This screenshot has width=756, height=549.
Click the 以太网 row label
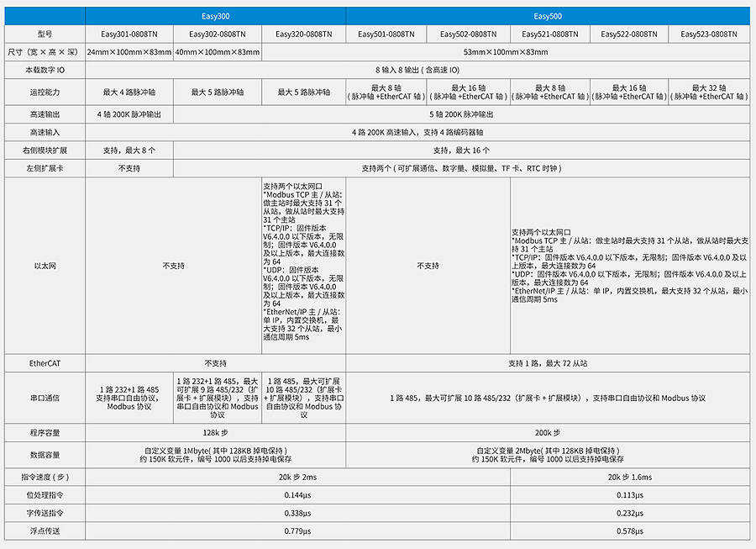coord(45,266)
